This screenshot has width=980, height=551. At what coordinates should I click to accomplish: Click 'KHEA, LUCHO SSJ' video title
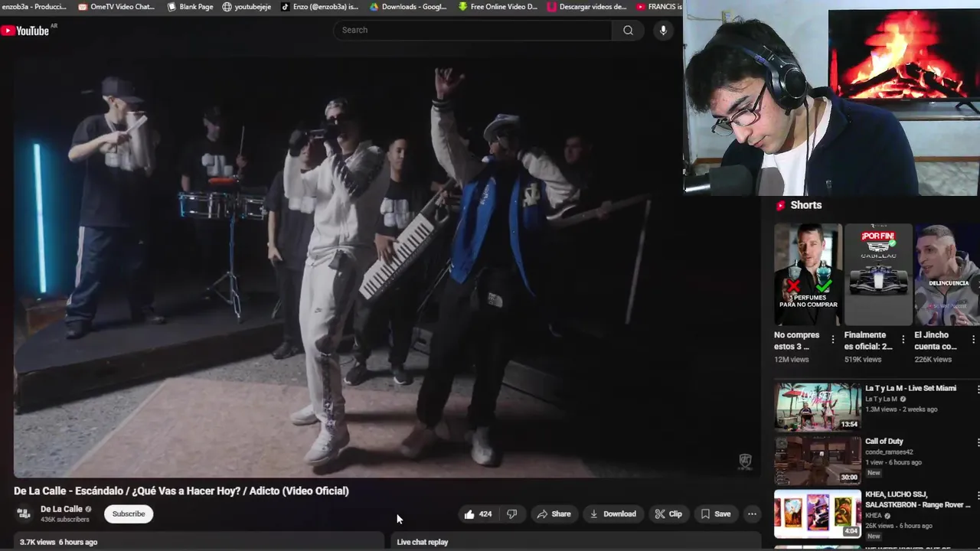click(917, 500)
